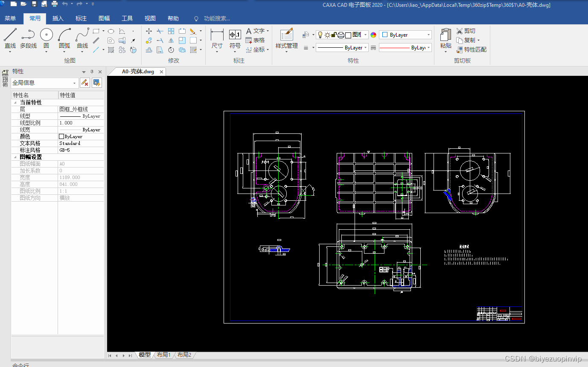Toggle the layer freeze sun icon
This screenshot has width=588, height=367.
pos(327,35)
